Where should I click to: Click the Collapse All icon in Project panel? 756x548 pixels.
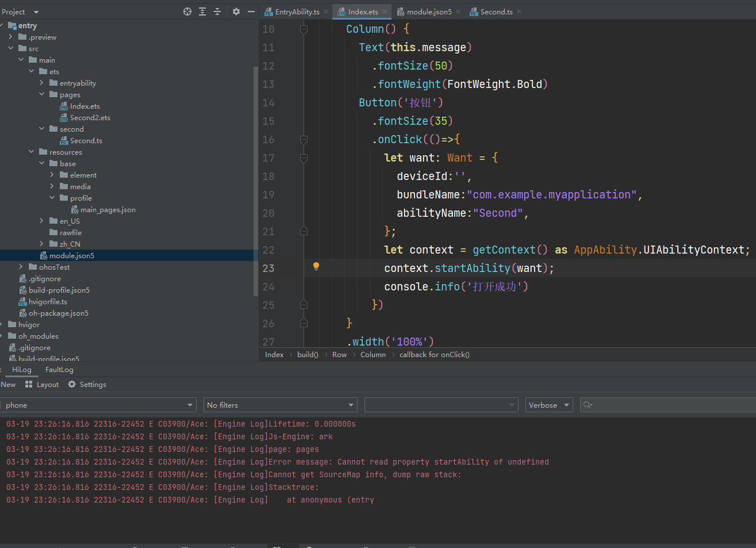pos(217,12)
